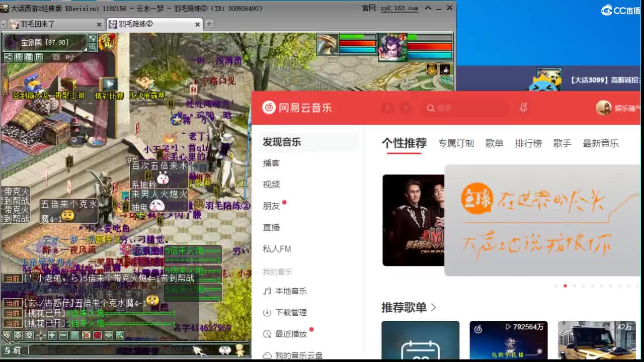
Task: Click the second up-arrow icon in chat toolbar
Action: [x=18, y=335]
